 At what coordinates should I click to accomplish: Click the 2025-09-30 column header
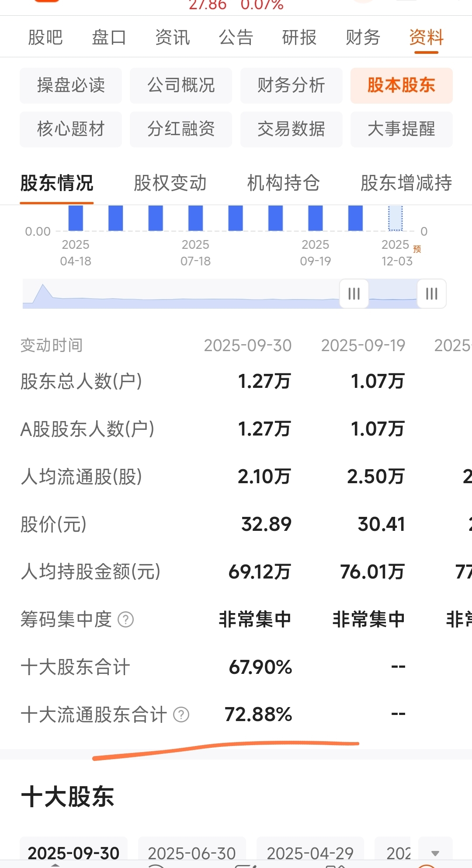click(248, 345)
